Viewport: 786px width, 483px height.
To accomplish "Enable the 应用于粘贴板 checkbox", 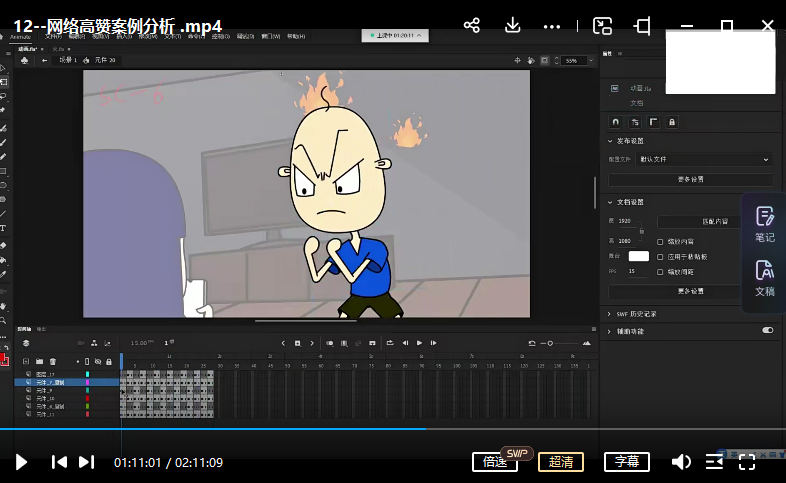I will (x=660, y=256).
